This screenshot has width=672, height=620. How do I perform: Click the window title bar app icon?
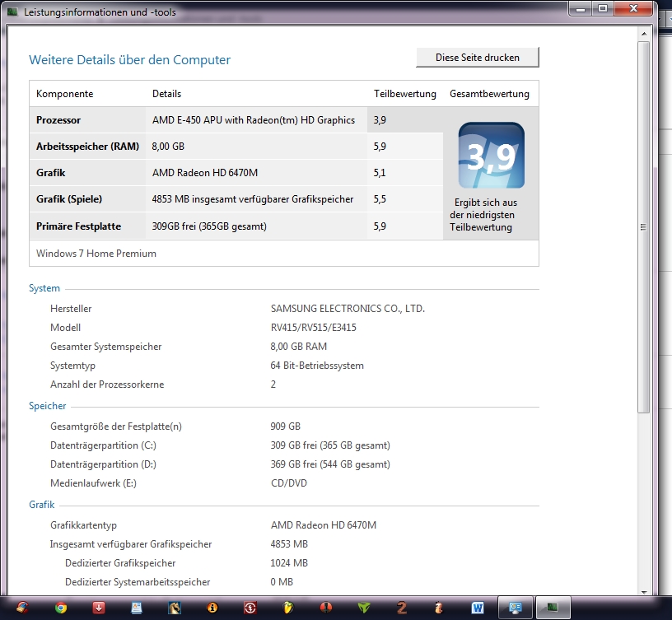click(13, 12)
